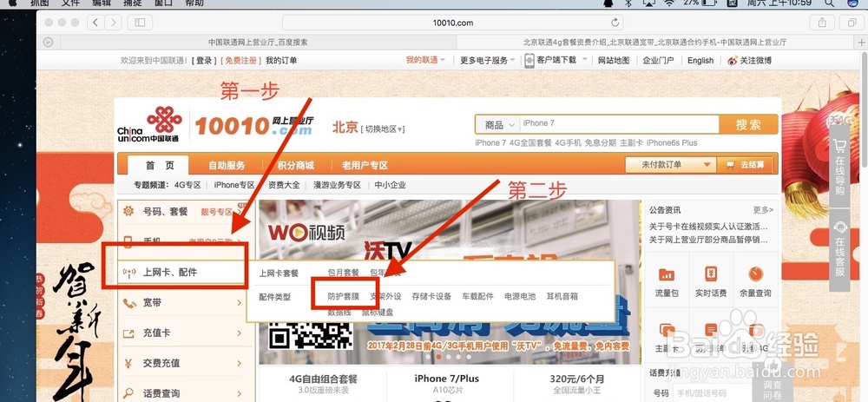Click the 关注微博 Weibo icon
Screen dimensions: 868x402
point(733,61)
